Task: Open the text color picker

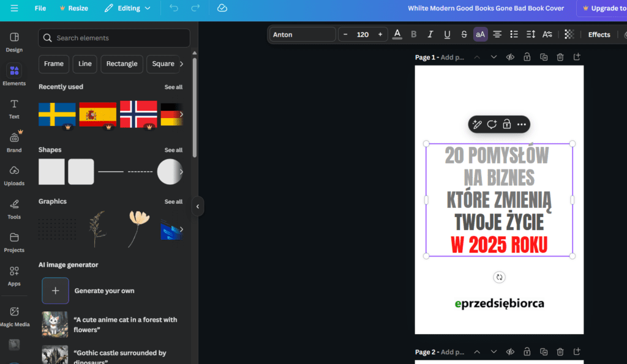Action: point(397,35)
